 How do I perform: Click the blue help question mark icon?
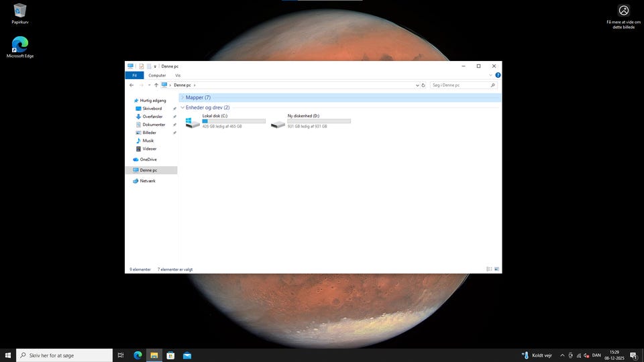(x=498, y=75)
